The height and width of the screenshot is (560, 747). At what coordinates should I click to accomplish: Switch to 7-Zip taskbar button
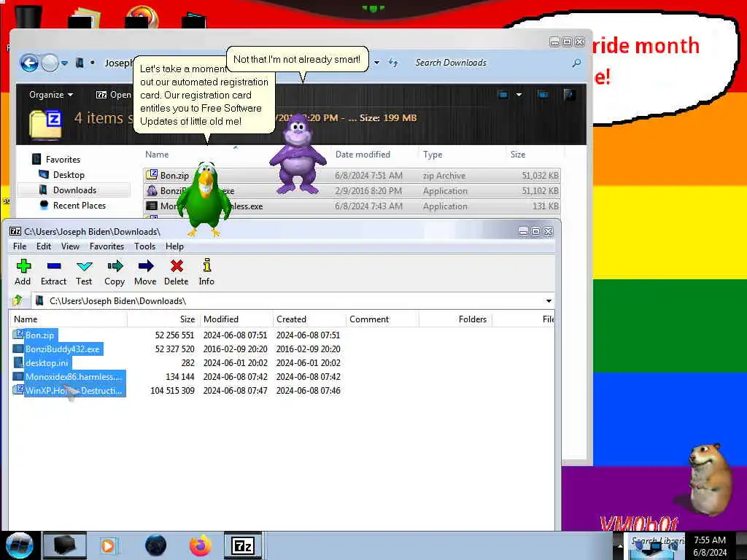click(x=243, y=545)
